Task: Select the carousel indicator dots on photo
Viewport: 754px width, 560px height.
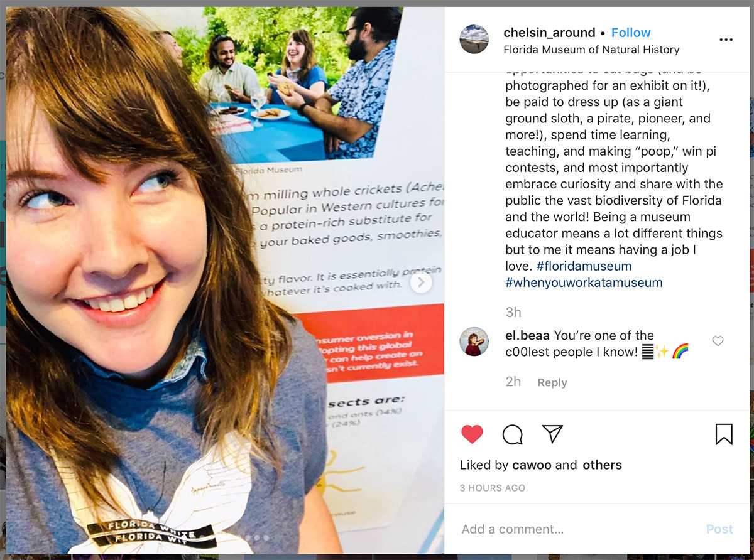Action: pyautogui.click(x=257, y=537)
